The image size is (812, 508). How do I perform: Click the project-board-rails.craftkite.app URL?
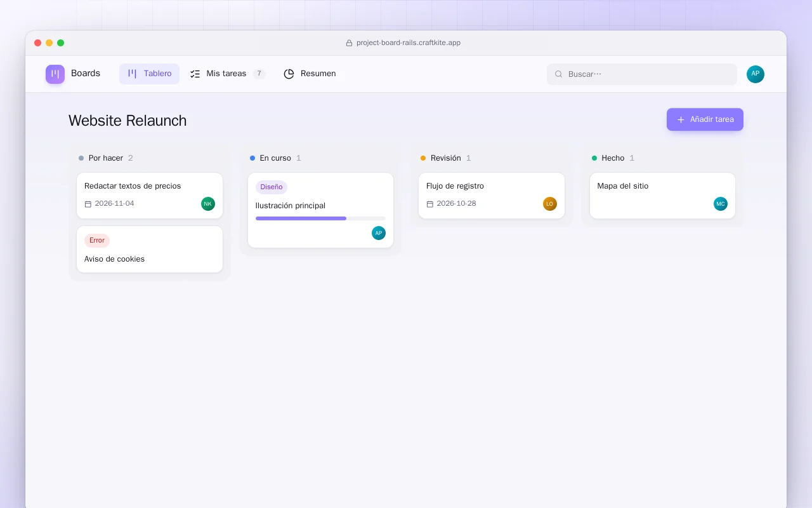(x=409, y=43)
